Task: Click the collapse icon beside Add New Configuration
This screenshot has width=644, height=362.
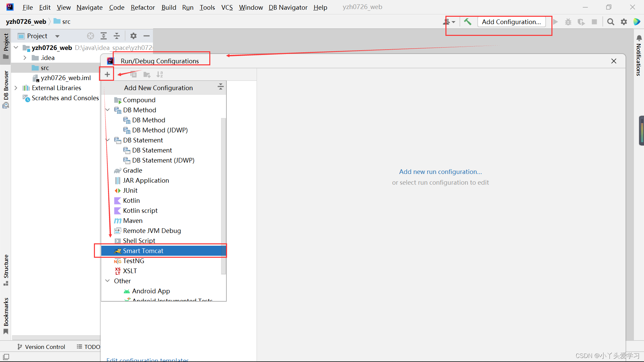Action: coord(220,87)
